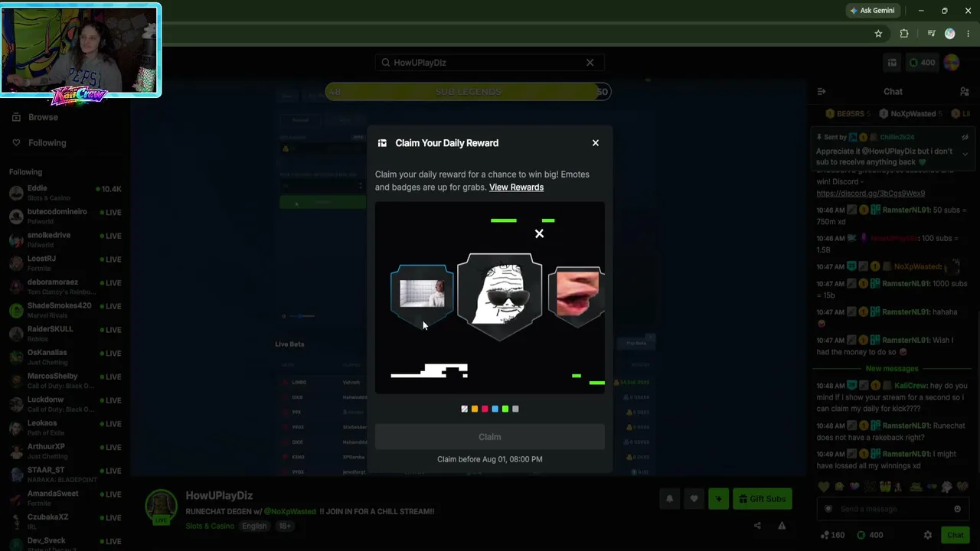The height and width of the screenshot is (551, 980).
Task: Click the Ask Gemini browser button
Action: pyautogui.click(x=872, y=11)
